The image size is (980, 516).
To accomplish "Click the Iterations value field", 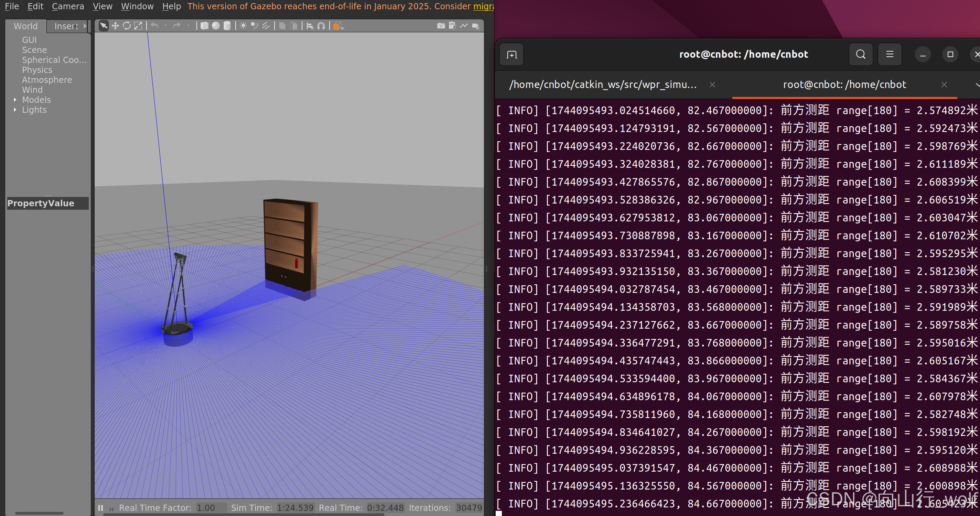I will coord(469,508).
